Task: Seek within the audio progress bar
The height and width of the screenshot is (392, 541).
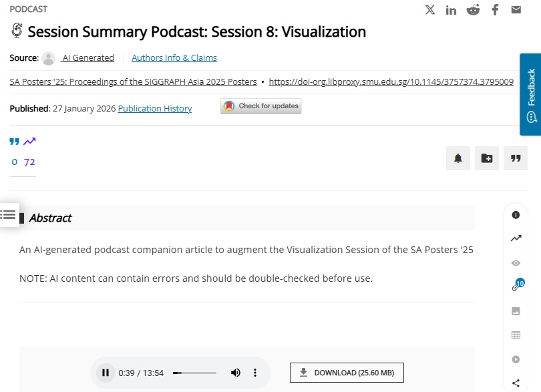Action: 194,373
